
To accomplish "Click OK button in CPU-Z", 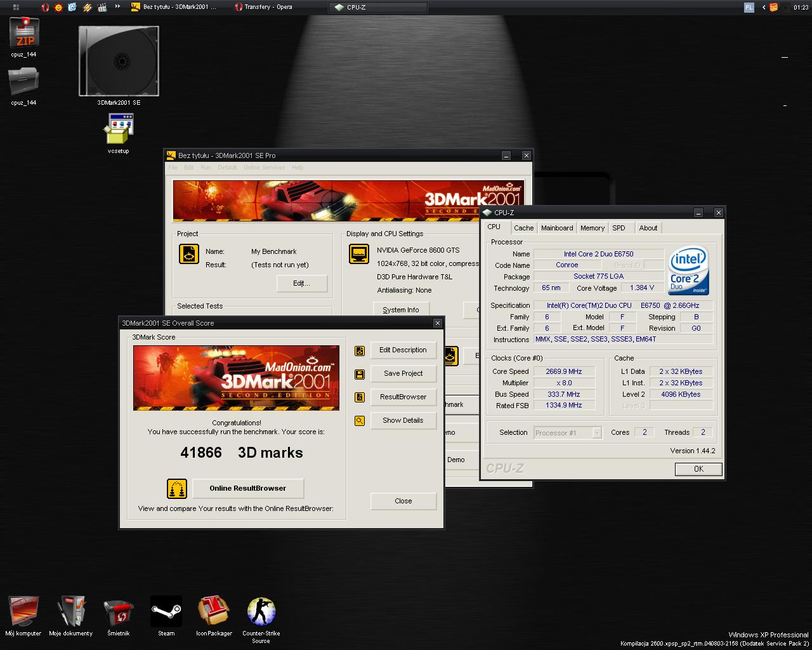I will pos(698,469).
